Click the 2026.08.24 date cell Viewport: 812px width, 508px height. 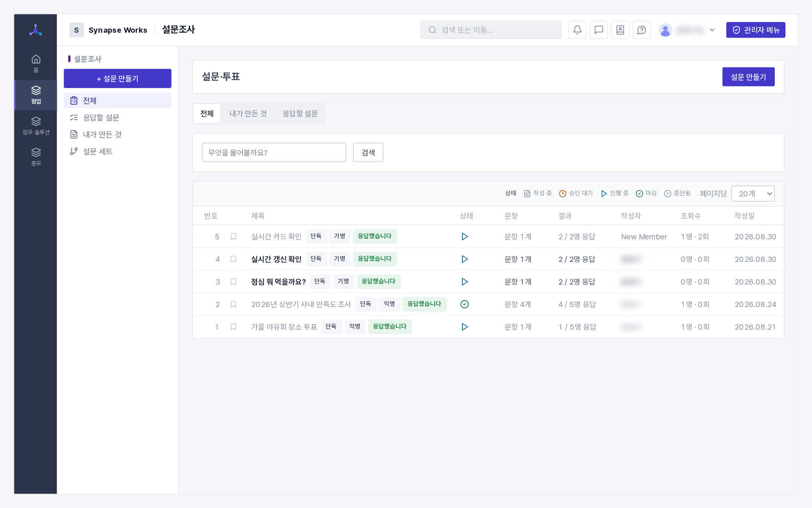pyautogui.click(x=755, y=304)
